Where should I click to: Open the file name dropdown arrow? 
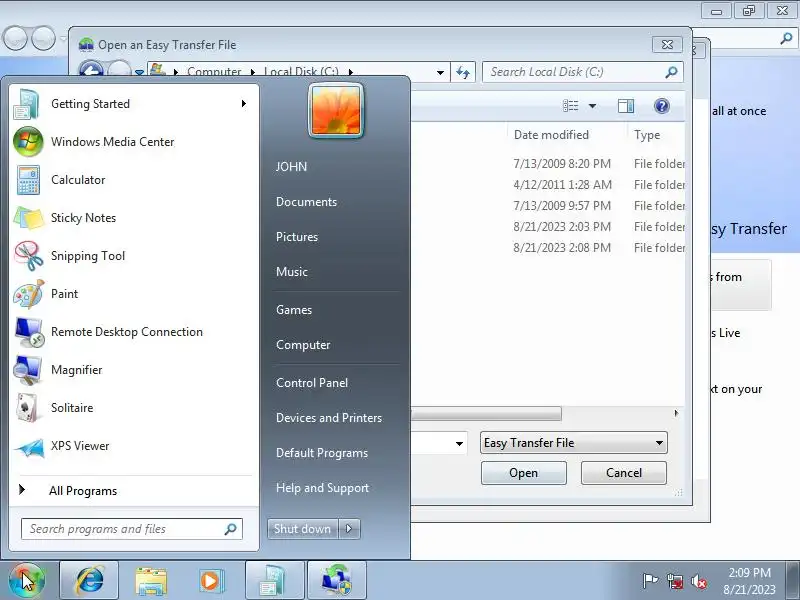tap(459, 443)
